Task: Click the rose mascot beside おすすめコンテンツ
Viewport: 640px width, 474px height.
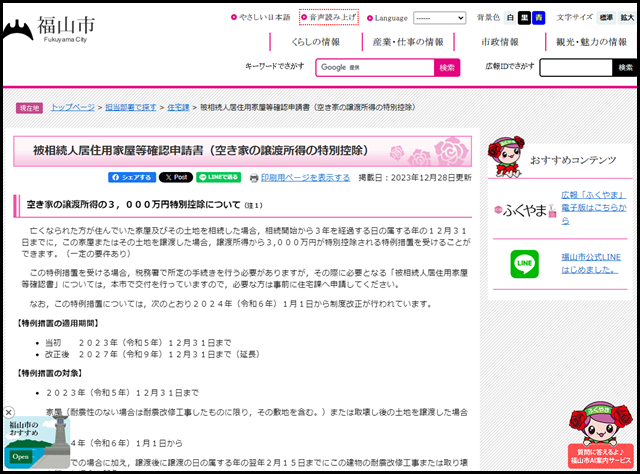Action: pyautogui.click(x=506, y=157)
